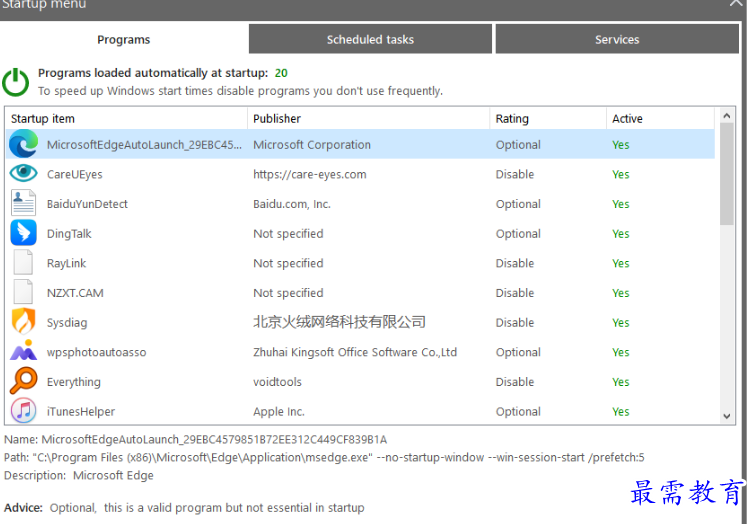
Task: Sort by the Rating column header
Action: [x=548, y=118]
